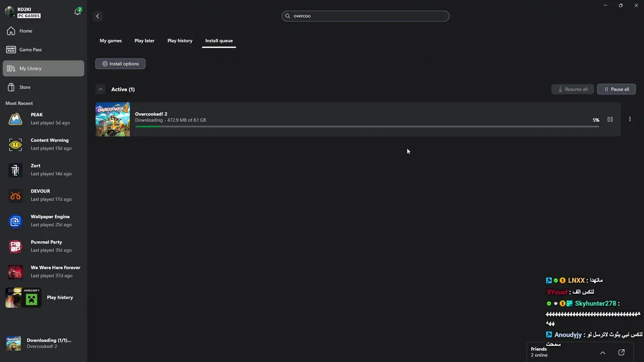
Task: Click the Resume all button
Action: point(573,89)
